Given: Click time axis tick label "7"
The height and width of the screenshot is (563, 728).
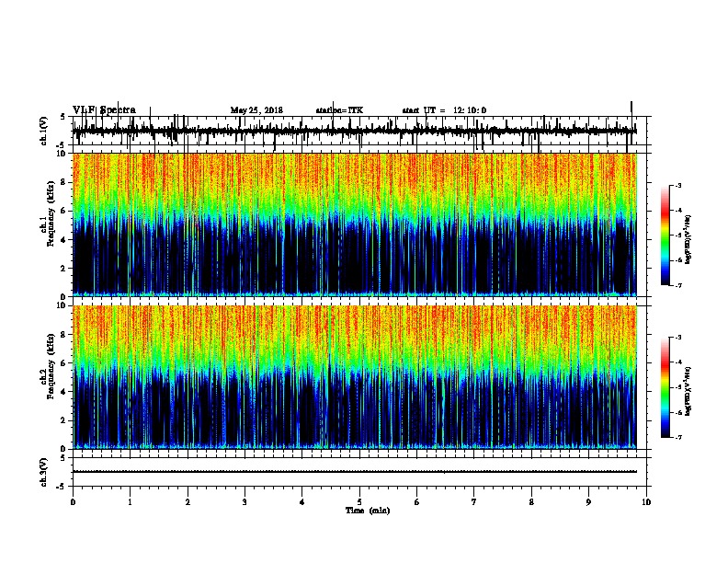Looking at the screenshot, I should point(474,502).
